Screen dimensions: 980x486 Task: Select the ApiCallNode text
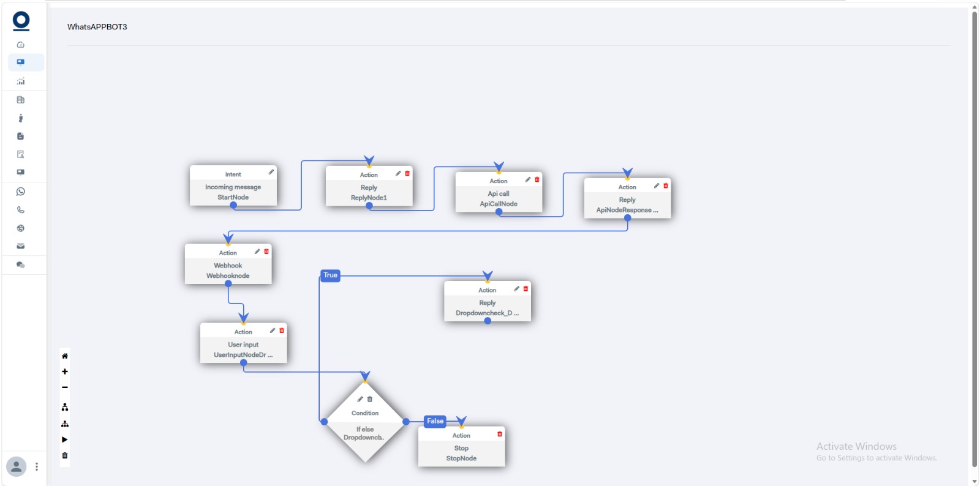(x=499, y=204)
